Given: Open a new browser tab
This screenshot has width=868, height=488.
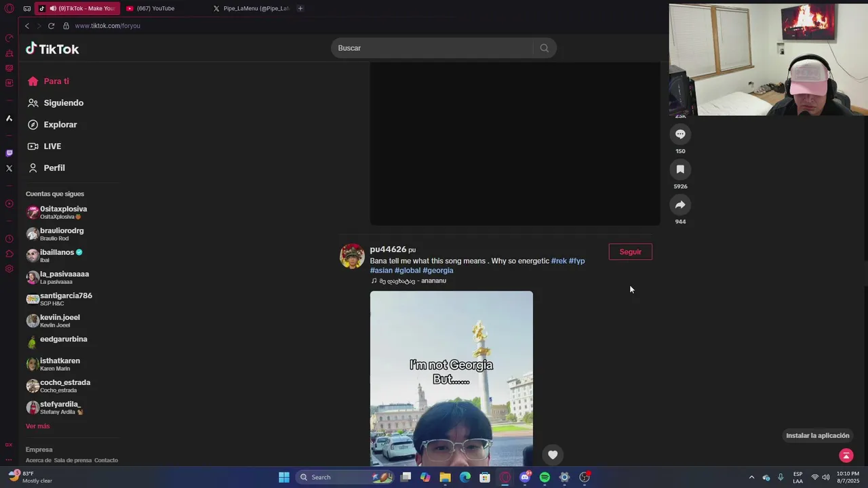Looking at the screenshot, I should click(x=300, y=9).
